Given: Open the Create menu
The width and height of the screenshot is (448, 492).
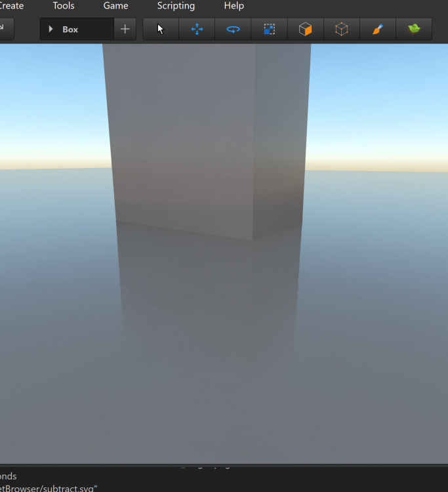Looking at the screenshot, I should click(11, 6).
